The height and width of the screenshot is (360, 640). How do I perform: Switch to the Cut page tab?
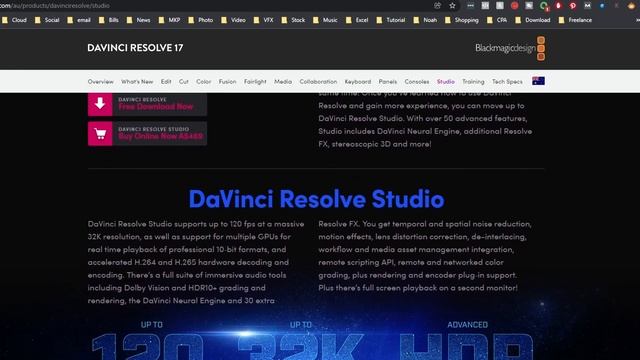coord(184,82)
